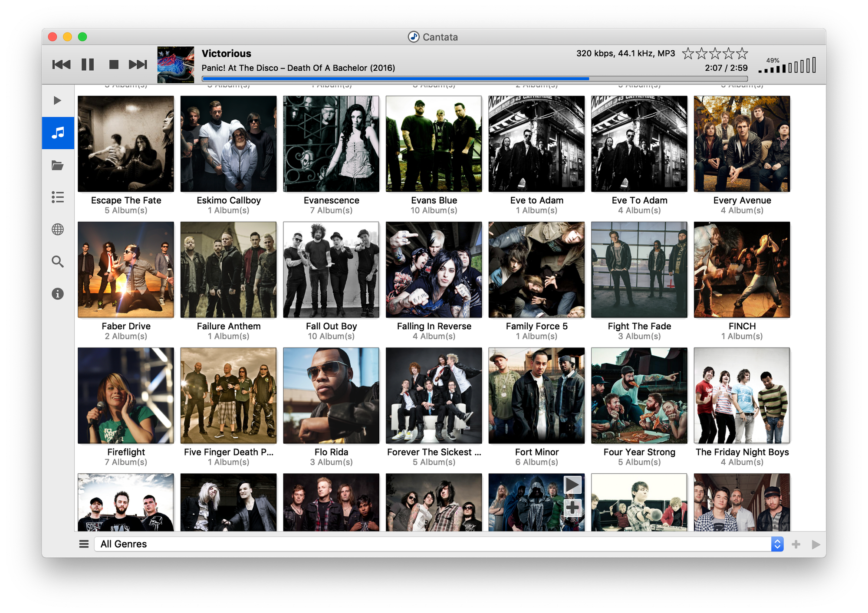Open the hamburger menu beside All Genres

84,544
